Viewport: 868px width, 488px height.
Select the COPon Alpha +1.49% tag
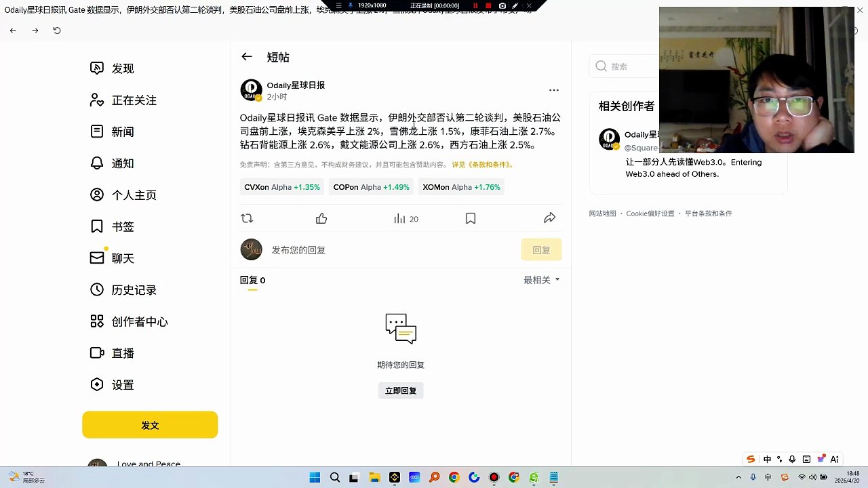click(x=371, y=187)
